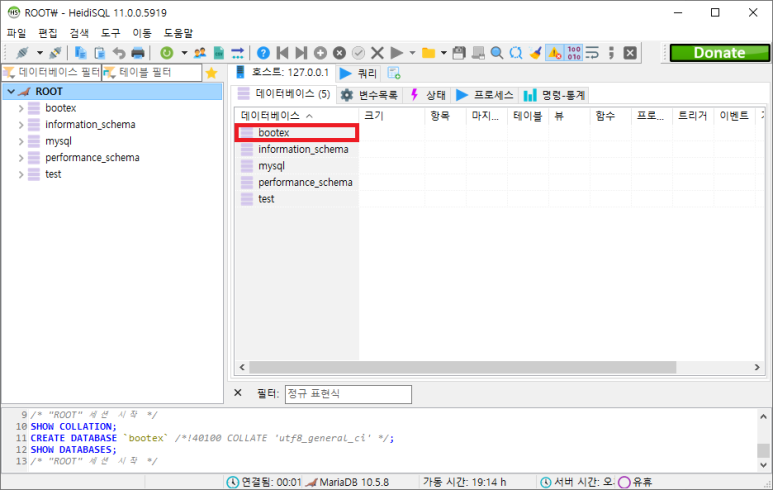The height and width of the screenshot is (490, 773).
Task: Click the semicolon delimiter icon
Action: 611,53
